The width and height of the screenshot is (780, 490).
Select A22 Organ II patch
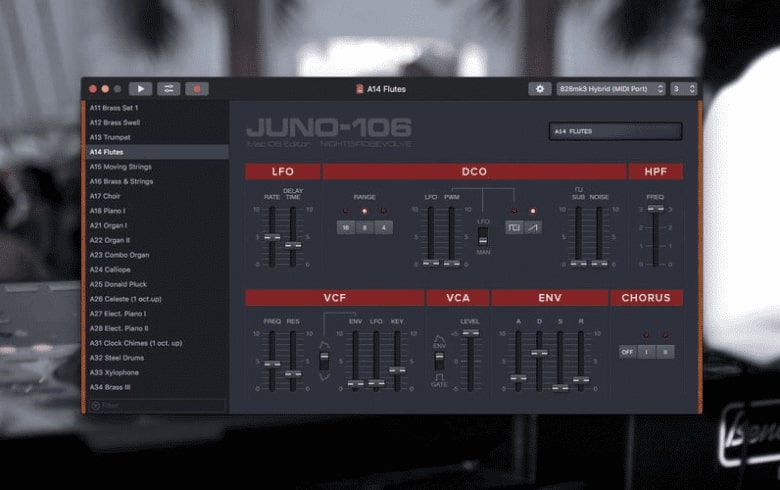157,240
